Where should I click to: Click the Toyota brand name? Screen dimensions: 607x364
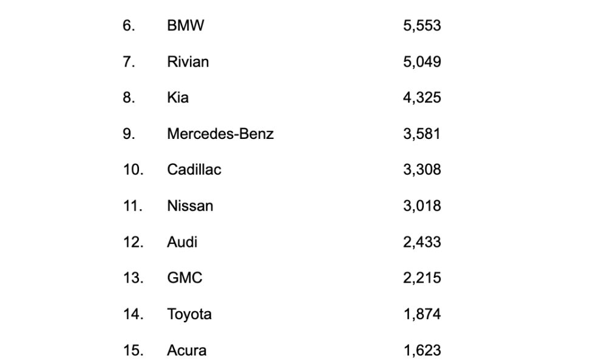189,314
